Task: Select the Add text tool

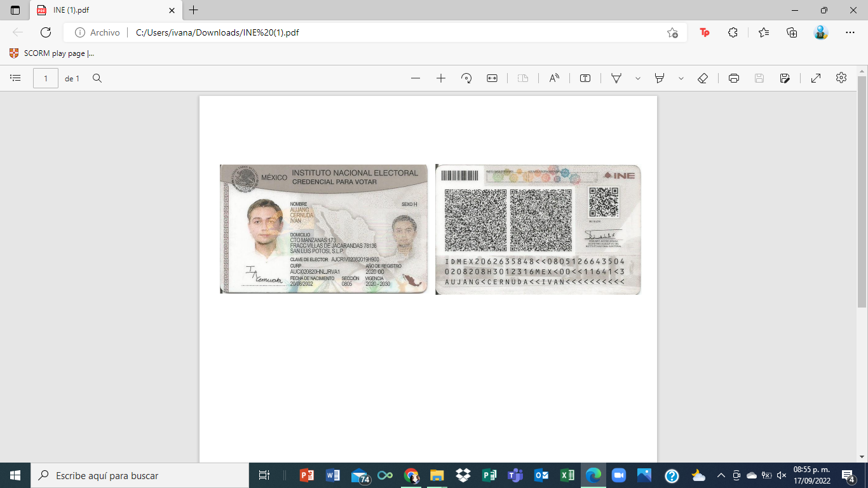Action: pos(585,78)
